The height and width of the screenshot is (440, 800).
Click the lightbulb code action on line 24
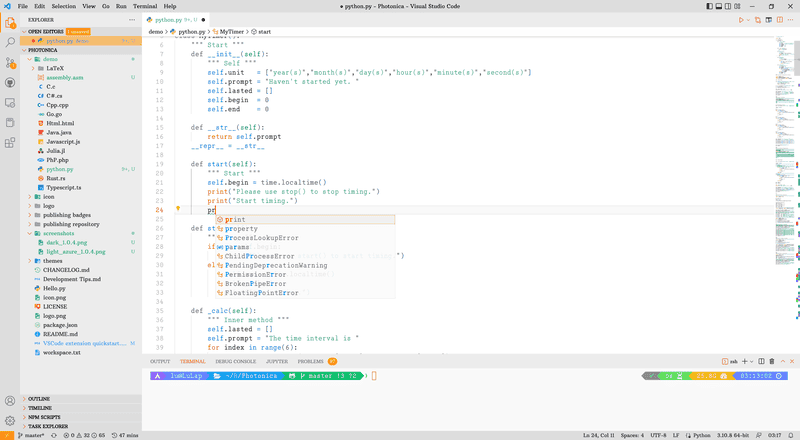178,209
